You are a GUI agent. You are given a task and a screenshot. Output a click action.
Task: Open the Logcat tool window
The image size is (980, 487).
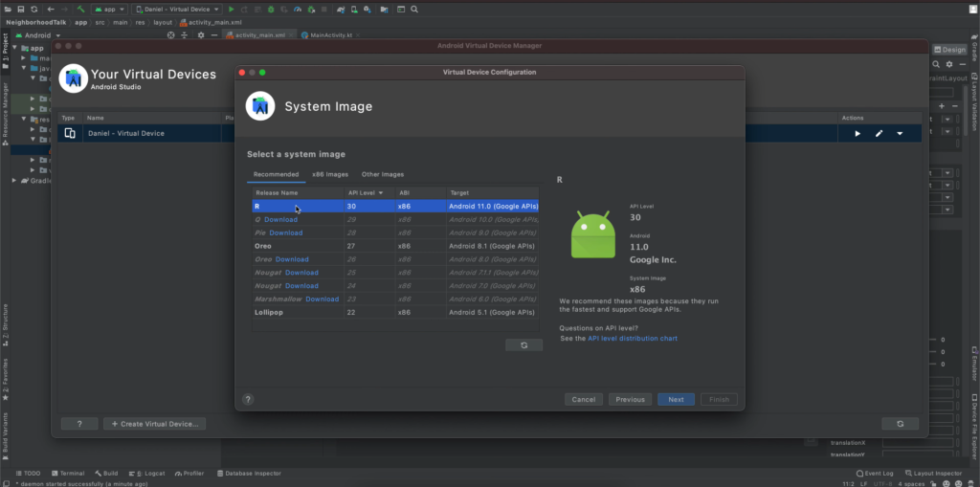148,474
